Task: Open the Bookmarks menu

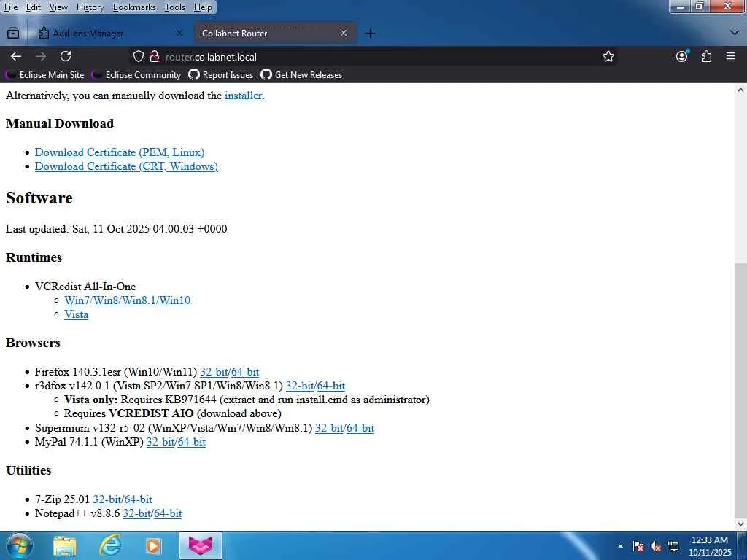Action: pyautogui.click(x=134, y=7)
